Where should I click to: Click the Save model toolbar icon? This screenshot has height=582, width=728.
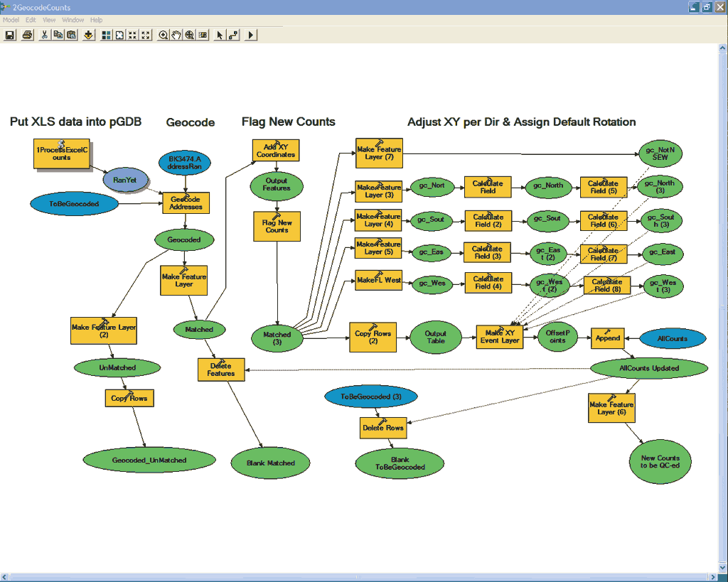pos(10,35)
